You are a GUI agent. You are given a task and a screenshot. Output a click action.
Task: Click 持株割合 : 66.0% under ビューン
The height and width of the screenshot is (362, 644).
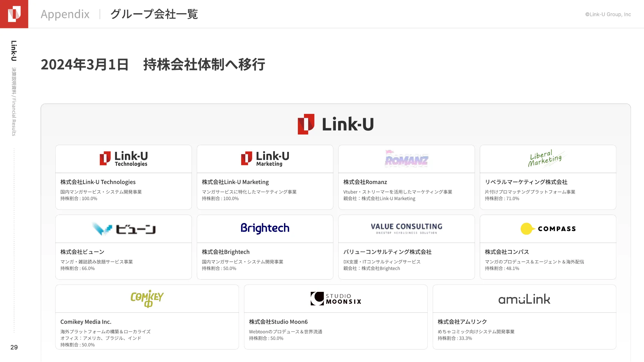click(78, 268)
